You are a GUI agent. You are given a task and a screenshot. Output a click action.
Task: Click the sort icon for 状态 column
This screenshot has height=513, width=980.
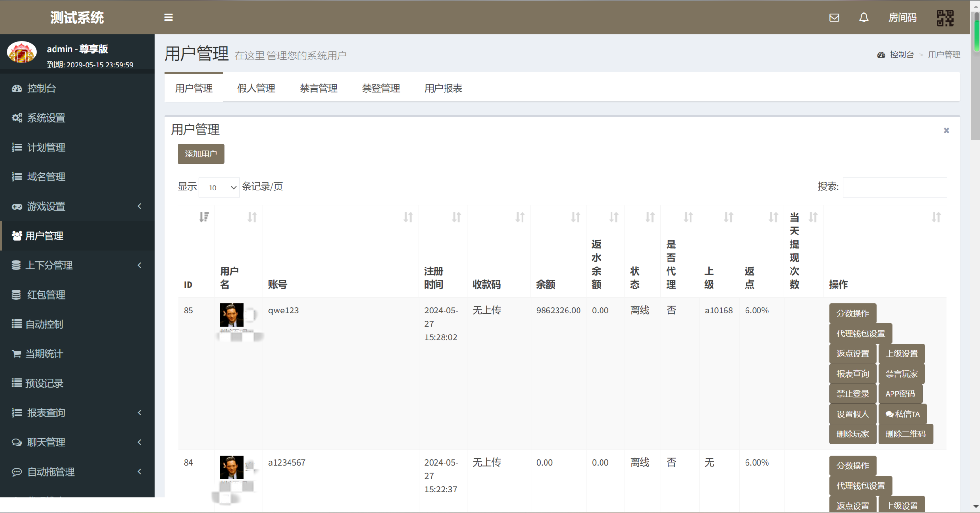click(x=650, y=217)
